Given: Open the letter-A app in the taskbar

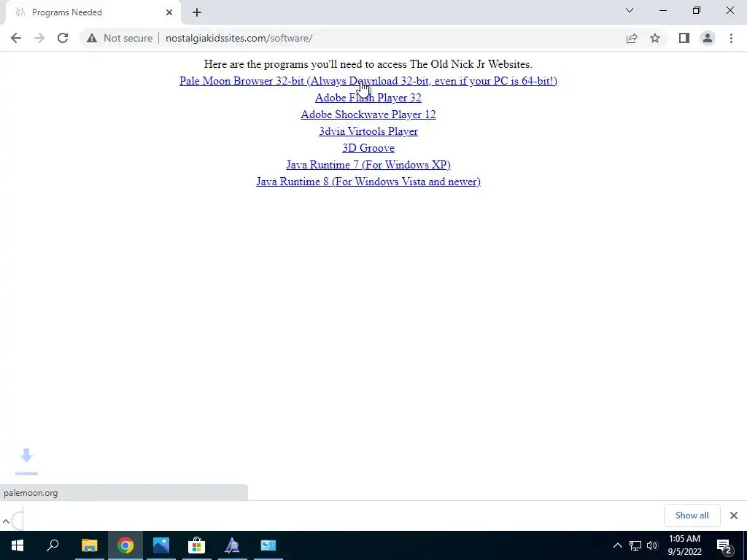Looking at the screenshot, I should (x=232, y=545).
